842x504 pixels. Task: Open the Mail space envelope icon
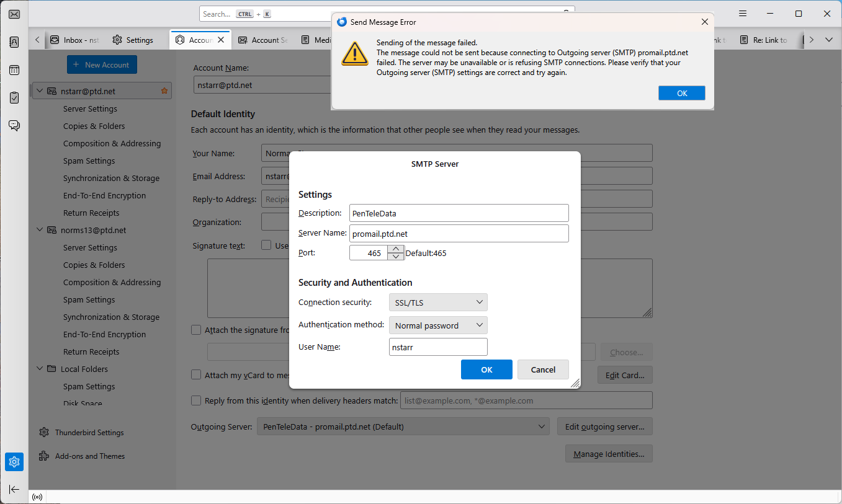(x=14, y=14)
